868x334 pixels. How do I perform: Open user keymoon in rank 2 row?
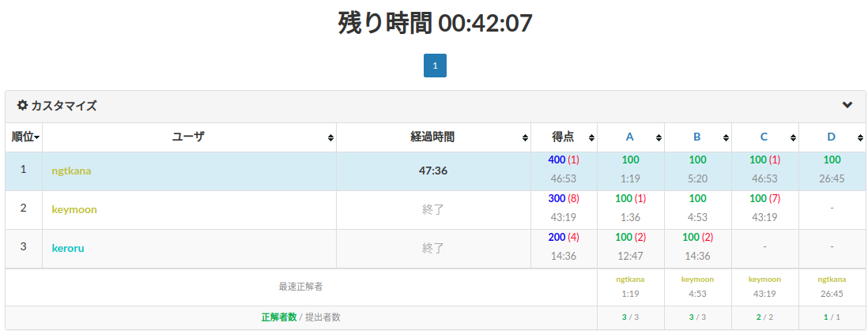[74, 209]
